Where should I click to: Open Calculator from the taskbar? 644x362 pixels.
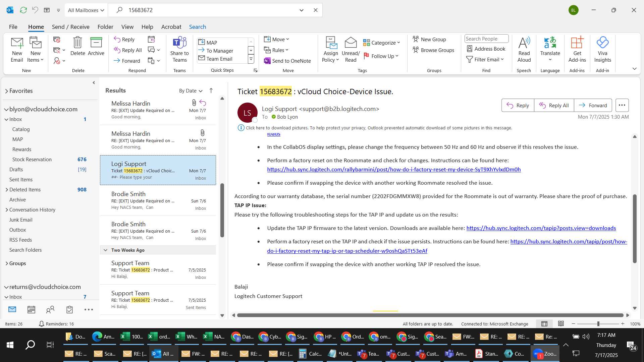point(311,354)
